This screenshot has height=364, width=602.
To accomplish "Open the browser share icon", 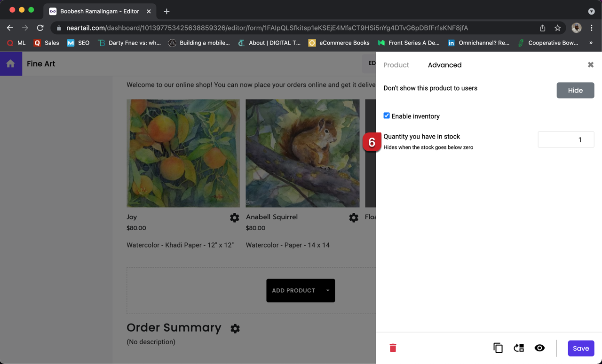I will click(x=542, y=28).
